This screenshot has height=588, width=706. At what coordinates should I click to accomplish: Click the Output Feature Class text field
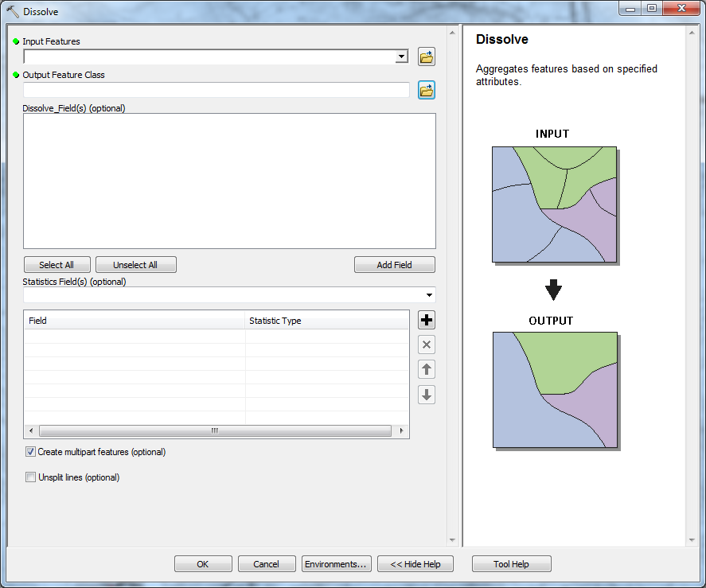click(216, 90)
